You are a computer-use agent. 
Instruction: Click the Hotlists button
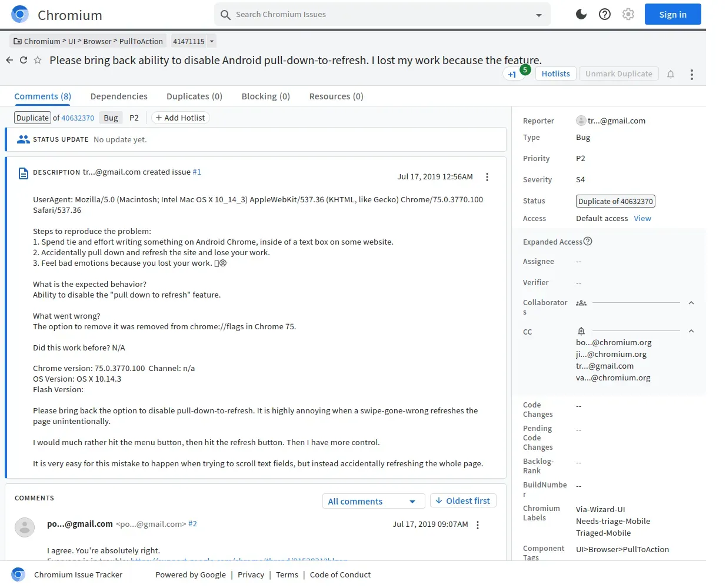(555, 73)
